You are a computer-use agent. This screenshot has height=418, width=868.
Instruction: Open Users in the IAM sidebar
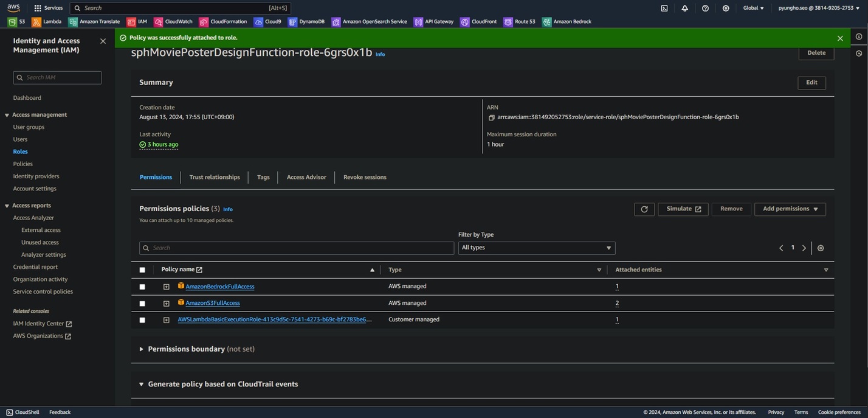tap(20, 139)
